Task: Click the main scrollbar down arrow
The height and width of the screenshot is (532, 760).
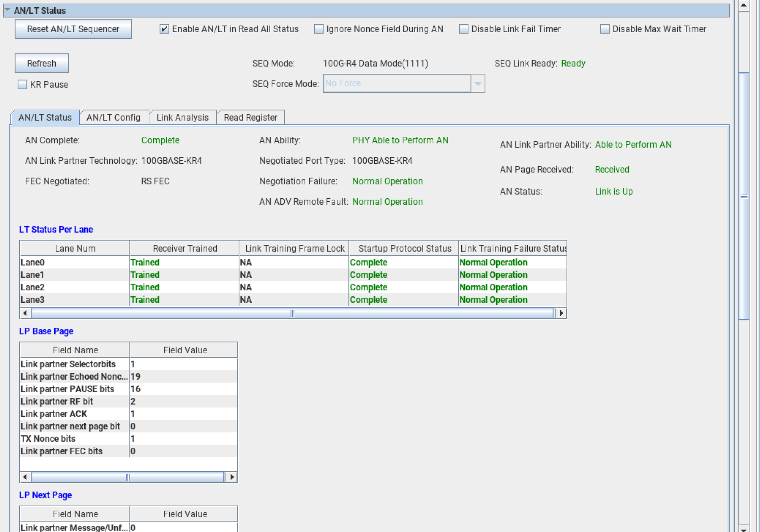Action: tap(743, 529)
